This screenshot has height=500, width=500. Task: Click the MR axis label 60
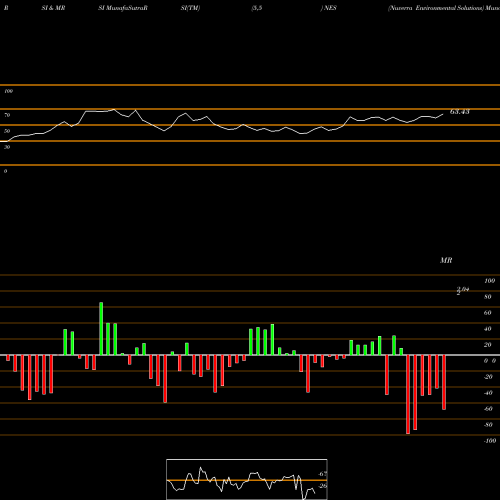(x=488, y=313)
